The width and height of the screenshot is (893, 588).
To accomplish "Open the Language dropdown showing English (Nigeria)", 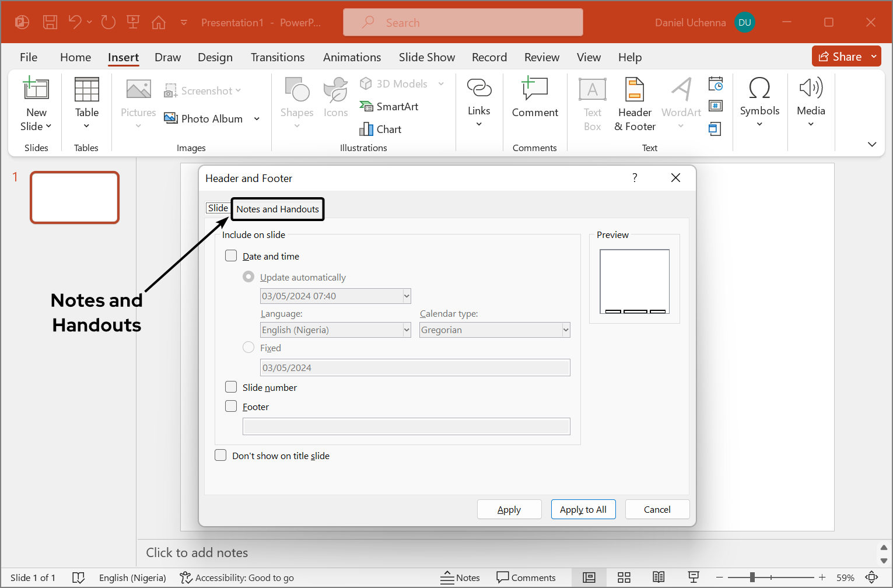I will [x=407, y=330].
